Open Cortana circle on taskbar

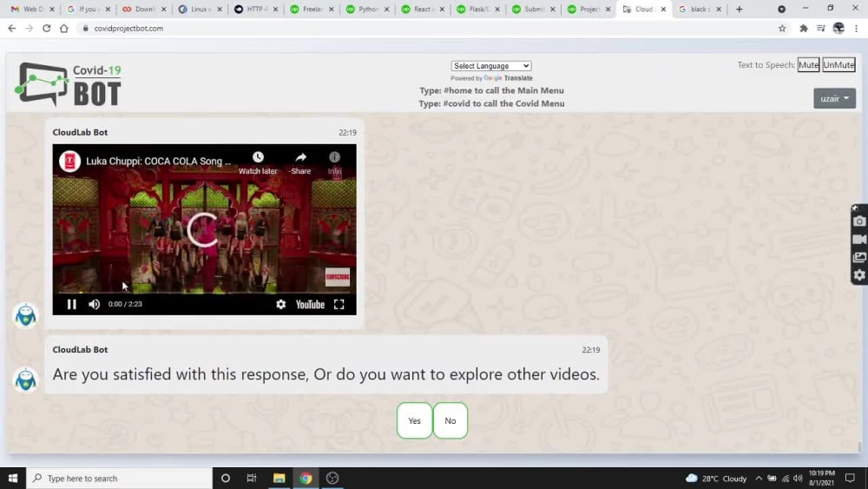tap(226, 478)
